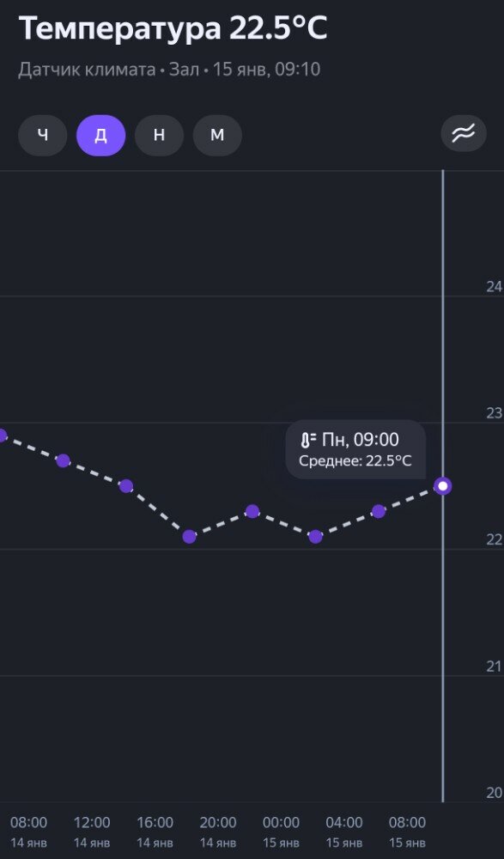This screenshot has height=859, width=504.
Task: Click the 'Пн, 09:00' tooltip bubble
Action: point(355,450)
